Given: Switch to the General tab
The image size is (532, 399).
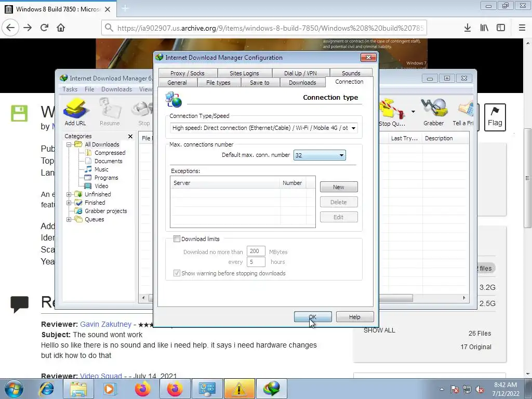Looking at the screenshot, I should pyautogui.click(x=177, y=83).
